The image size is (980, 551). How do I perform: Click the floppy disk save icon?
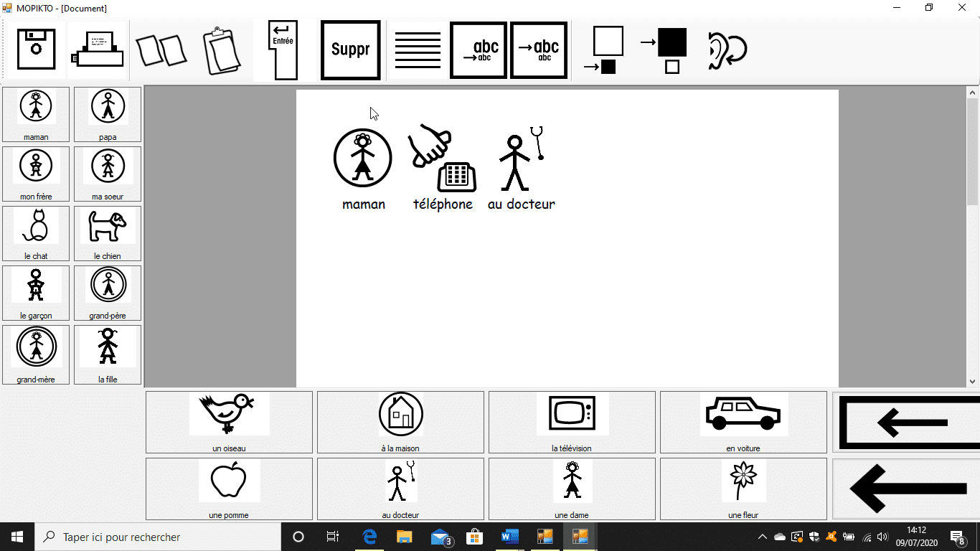pos(36,50)
